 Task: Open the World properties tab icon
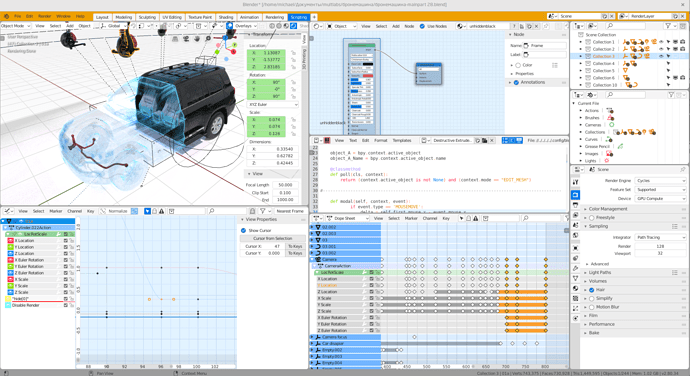576,235
